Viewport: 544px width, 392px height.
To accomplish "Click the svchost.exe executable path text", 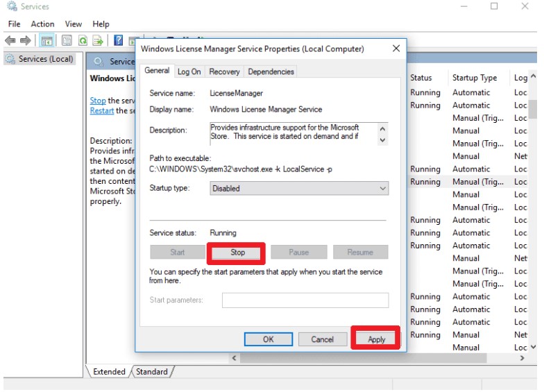I will click(240, 169).
